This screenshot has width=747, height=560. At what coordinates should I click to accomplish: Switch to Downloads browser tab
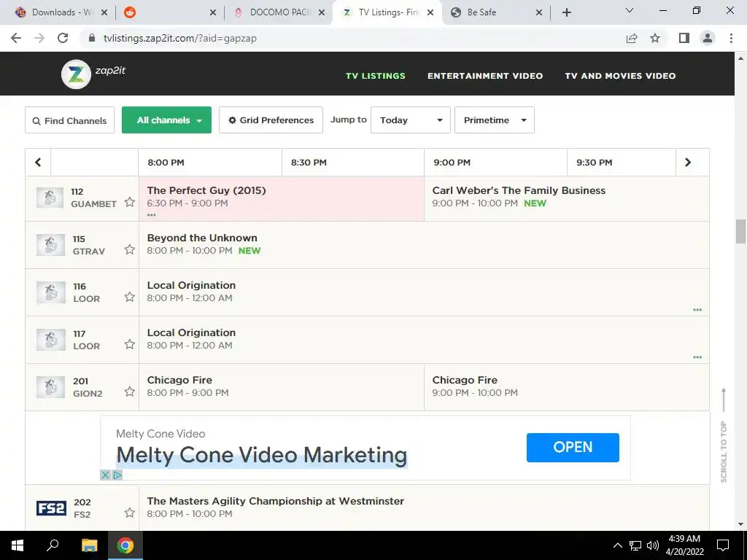pyautogui.click(x=61, y=12)
